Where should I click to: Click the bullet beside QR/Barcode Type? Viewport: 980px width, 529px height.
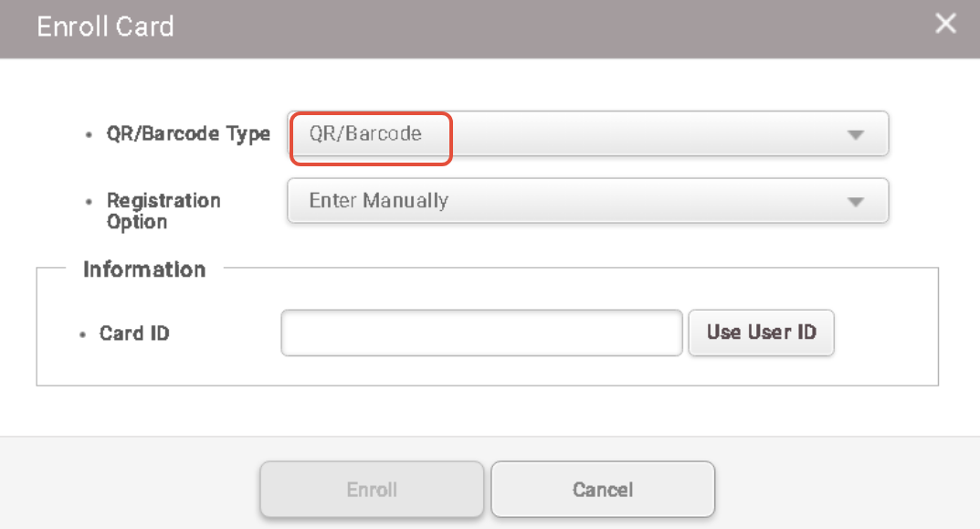click(89, 135)
